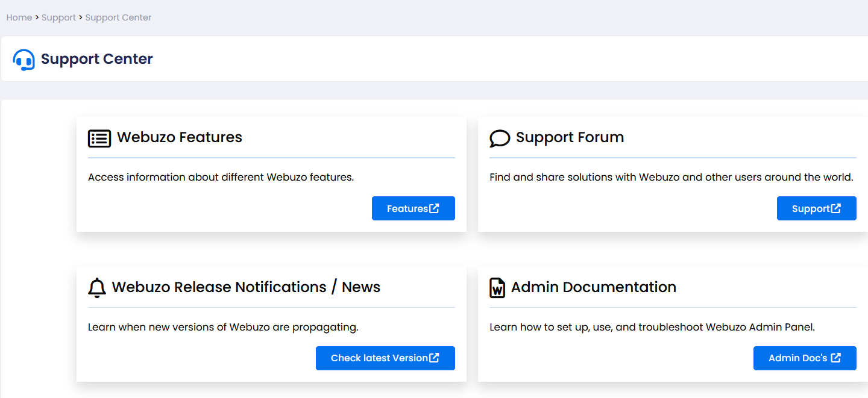868x398 pixels.
Task: Click the Admin Documentation card heading
Action: [x=593, y=287]
